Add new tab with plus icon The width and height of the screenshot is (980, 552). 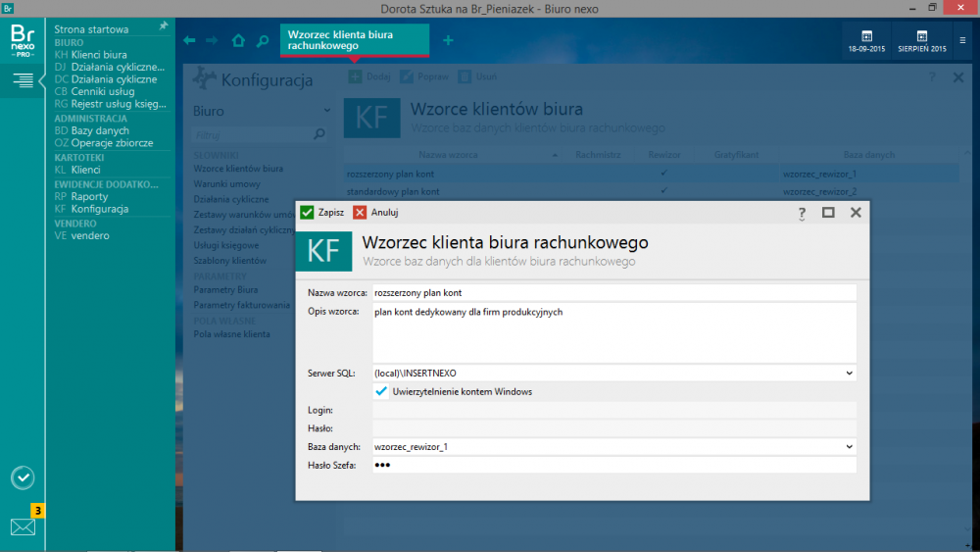pos(448,40)
